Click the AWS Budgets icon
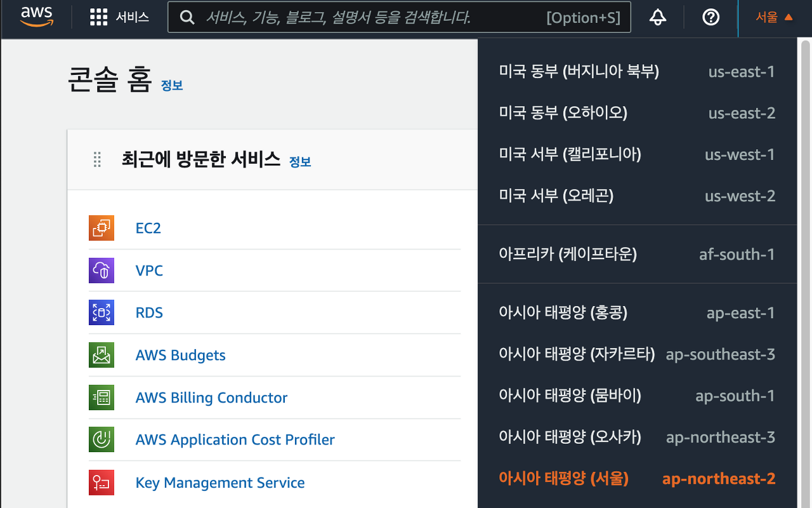The height and width of the screenshot is (508, 812). click(x=101, y=355)
